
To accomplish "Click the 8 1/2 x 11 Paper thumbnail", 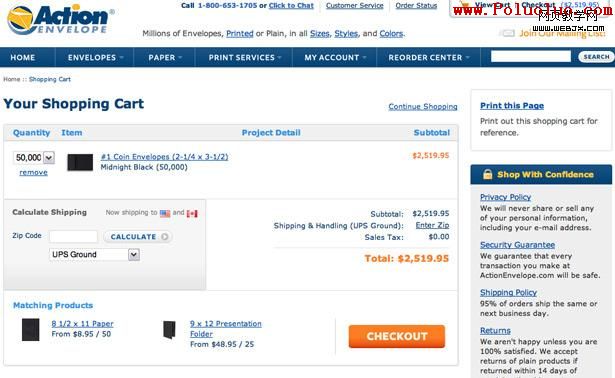I will [31, 329].
